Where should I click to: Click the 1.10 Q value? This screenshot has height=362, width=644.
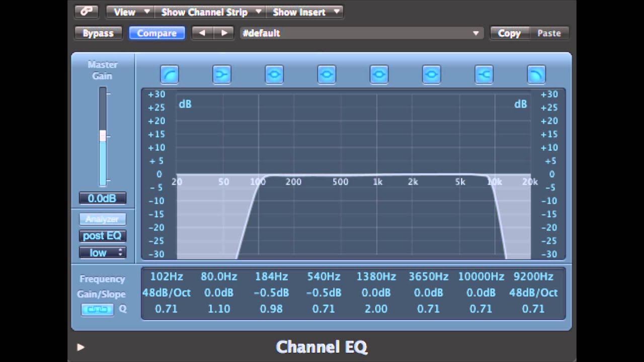tap(219, 309)
